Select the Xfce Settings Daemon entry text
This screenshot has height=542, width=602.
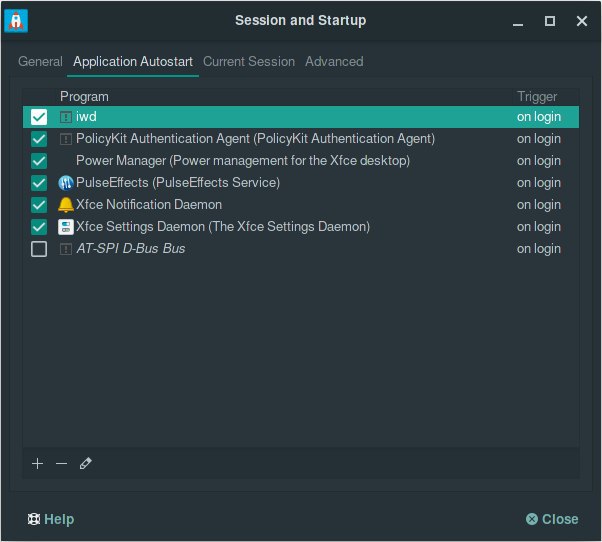click(223, 226)
